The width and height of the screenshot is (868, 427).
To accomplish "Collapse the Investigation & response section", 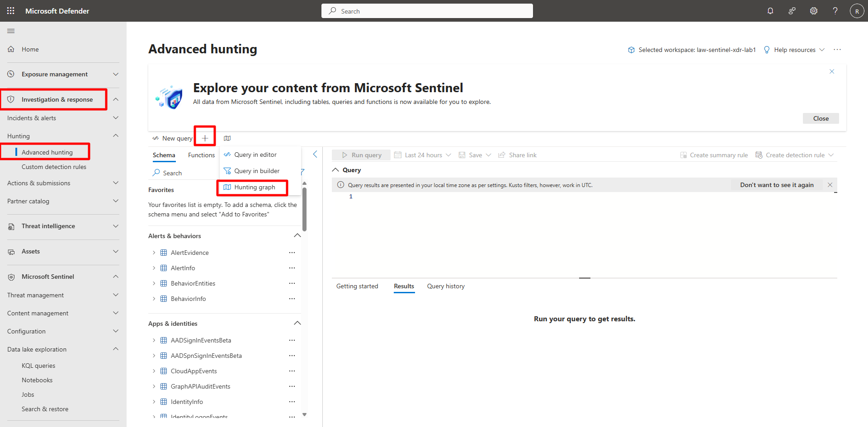I will point(116,99).
